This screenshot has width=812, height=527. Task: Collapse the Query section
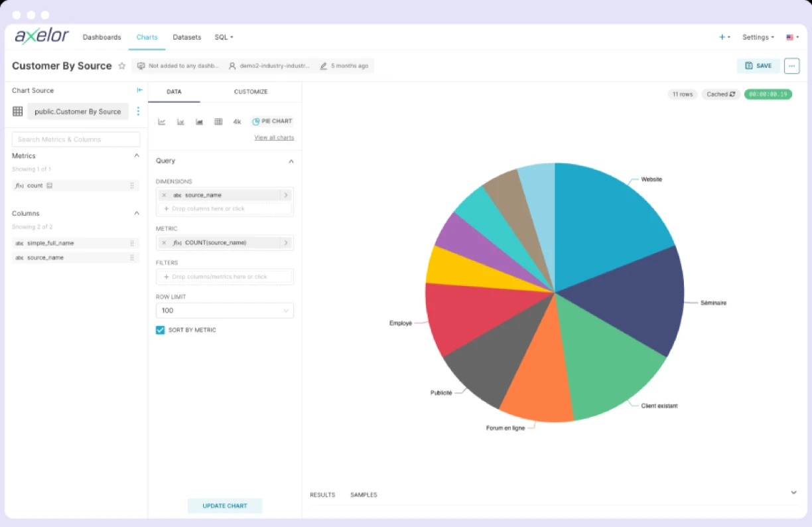click(x=291, y=161)
